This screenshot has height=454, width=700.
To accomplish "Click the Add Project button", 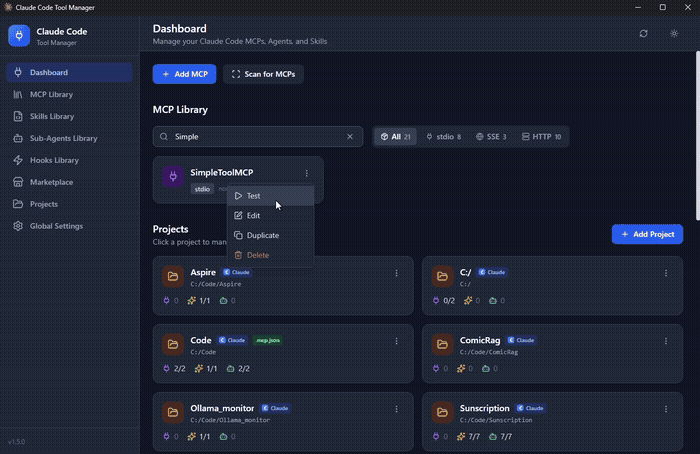I will [647, 234].
